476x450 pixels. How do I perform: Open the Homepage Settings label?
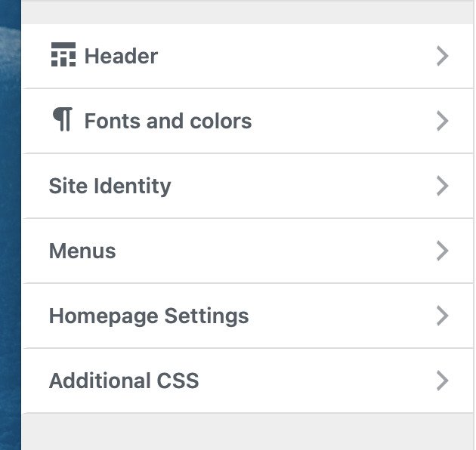tap(149, 316)
